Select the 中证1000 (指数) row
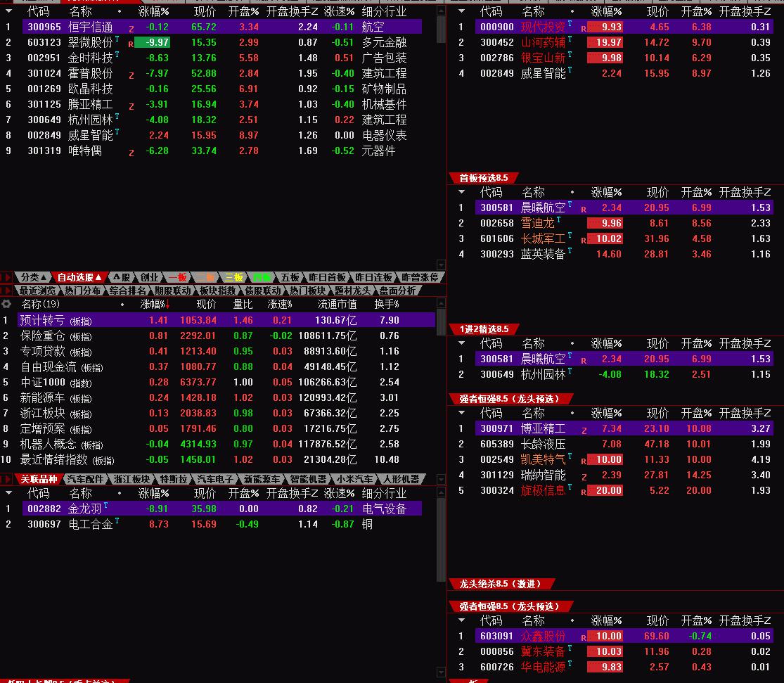This screenshot has width=784, height=683. [x=226, y=382]
